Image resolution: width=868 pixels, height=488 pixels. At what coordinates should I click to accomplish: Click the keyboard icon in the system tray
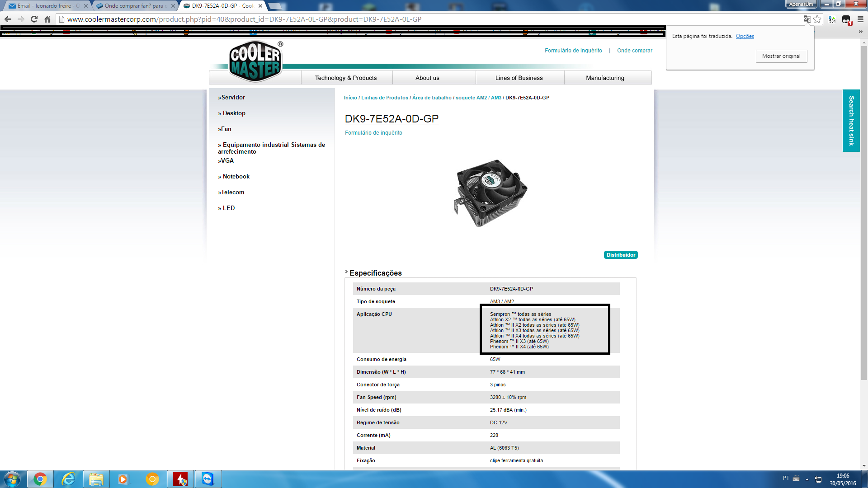click(x=796, y=479)
